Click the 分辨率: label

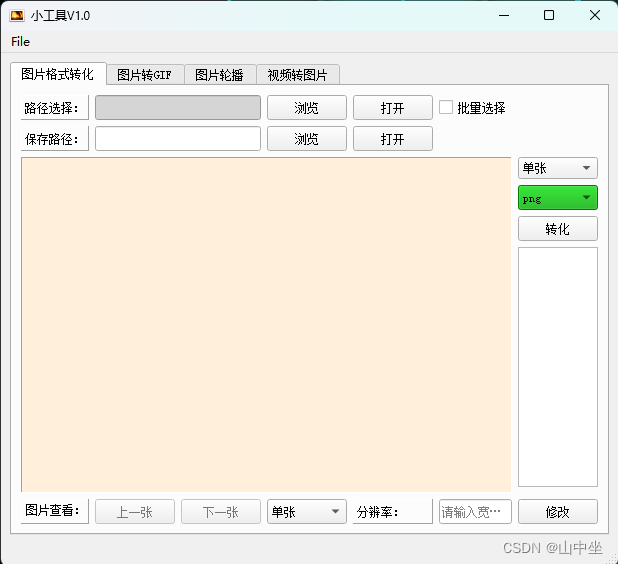[x=393, y=512]
